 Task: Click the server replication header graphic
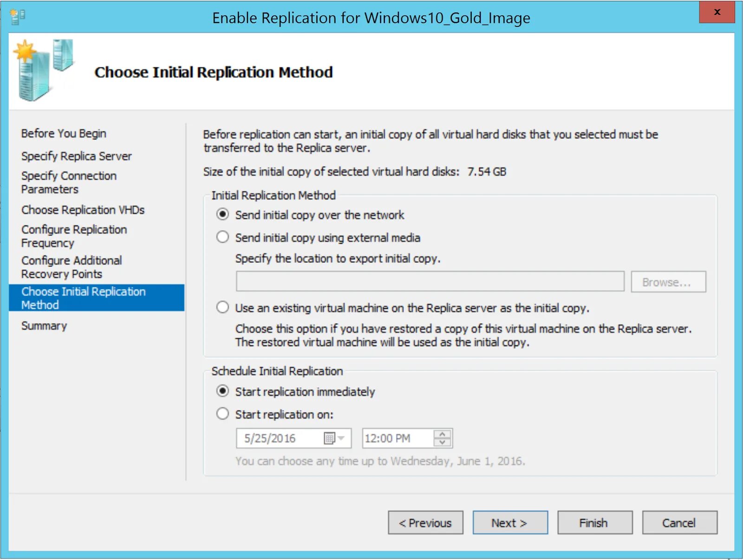44,71
